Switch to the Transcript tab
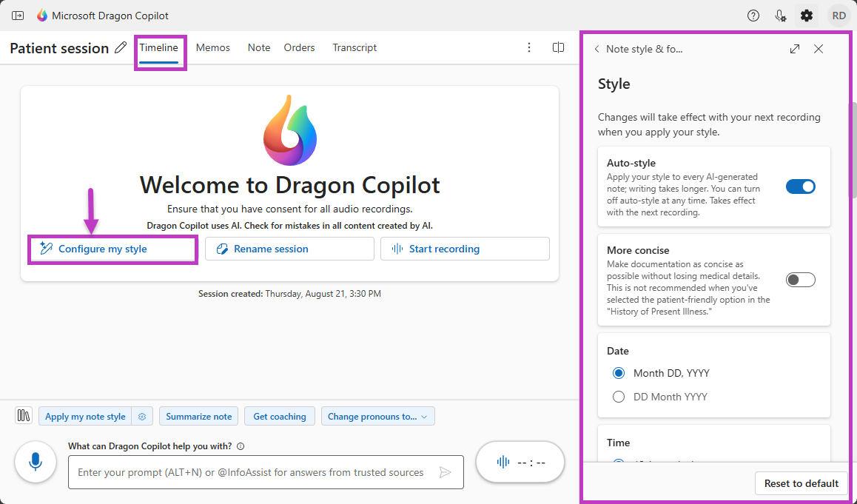 tap(354, 47)
